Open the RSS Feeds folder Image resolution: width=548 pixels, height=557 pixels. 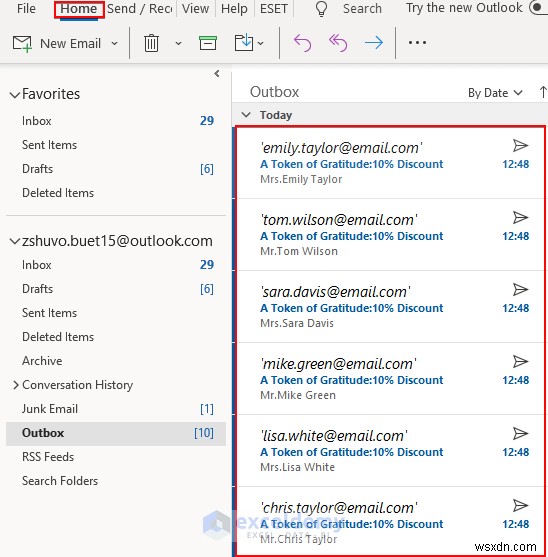[116, 457]
